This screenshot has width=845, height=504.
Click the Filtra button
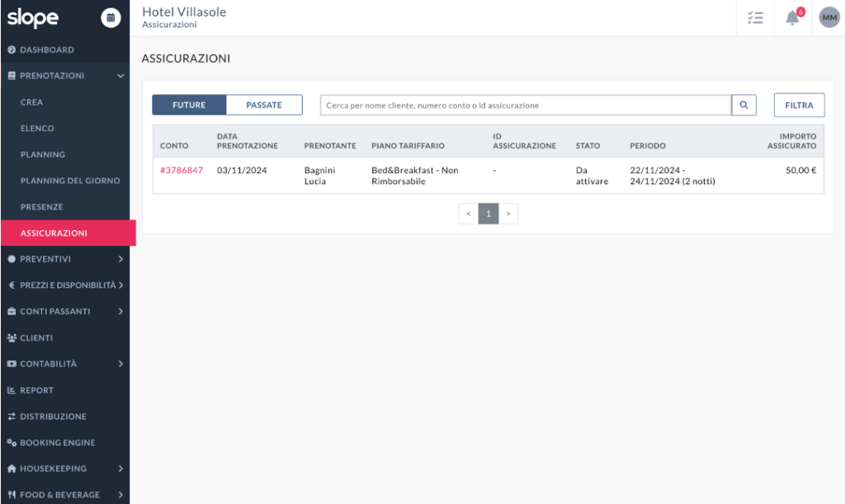(x=799, y=105)
